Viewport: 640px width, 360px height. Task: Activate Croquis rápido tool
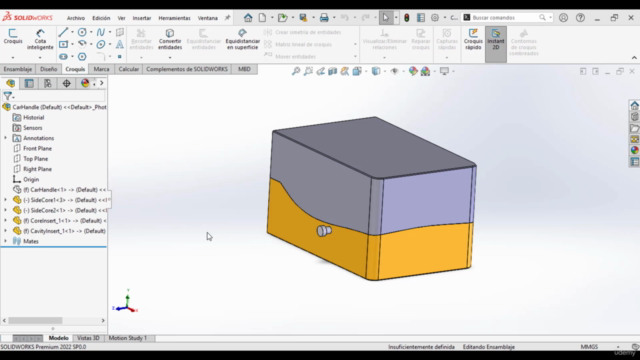coord(473,39)
